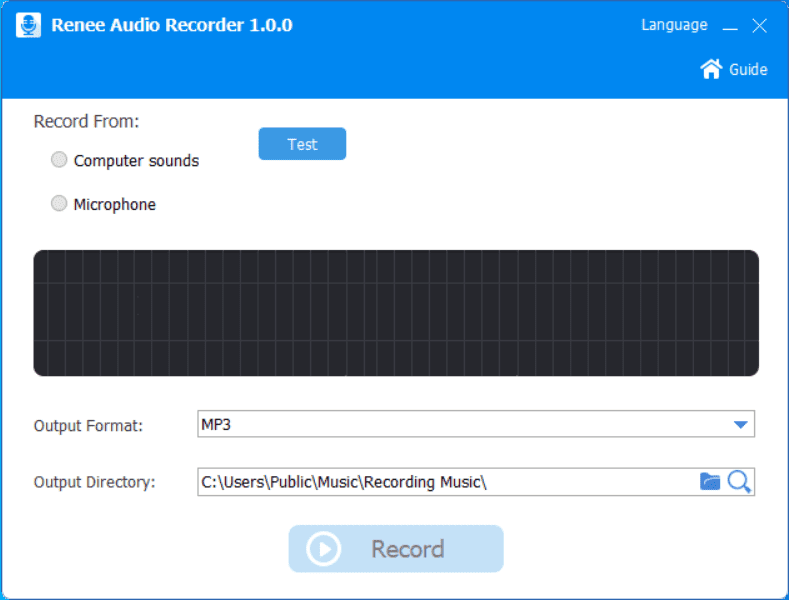Browse output folder with the folder icon
789x600 pixels.
[709, 482]
